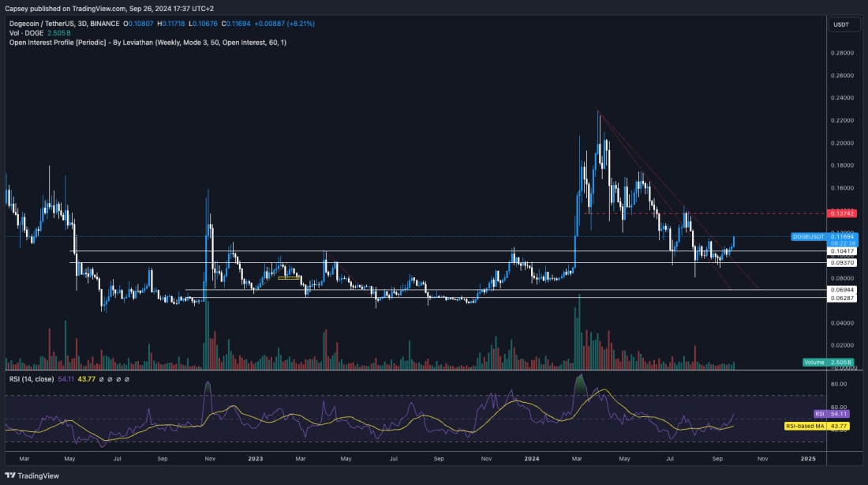The width and height of the screenshot is (868, 485).
Task: Click the yellow RSI-based MA color label
Action: (820, 426)
